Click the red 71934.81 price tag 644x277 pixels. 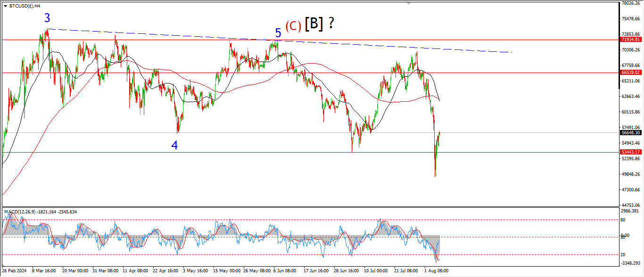tap(630, 40)
